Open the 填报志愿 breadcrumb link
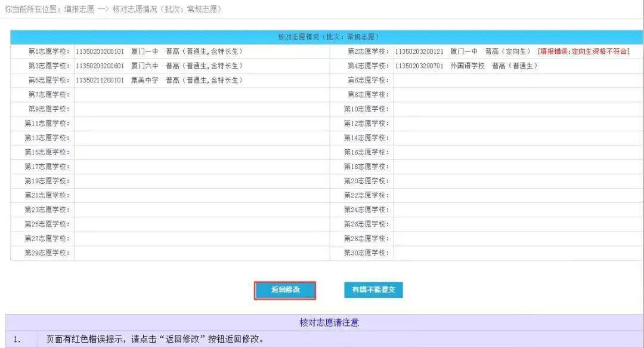This screenshot has height=348, width=644. 80,8
